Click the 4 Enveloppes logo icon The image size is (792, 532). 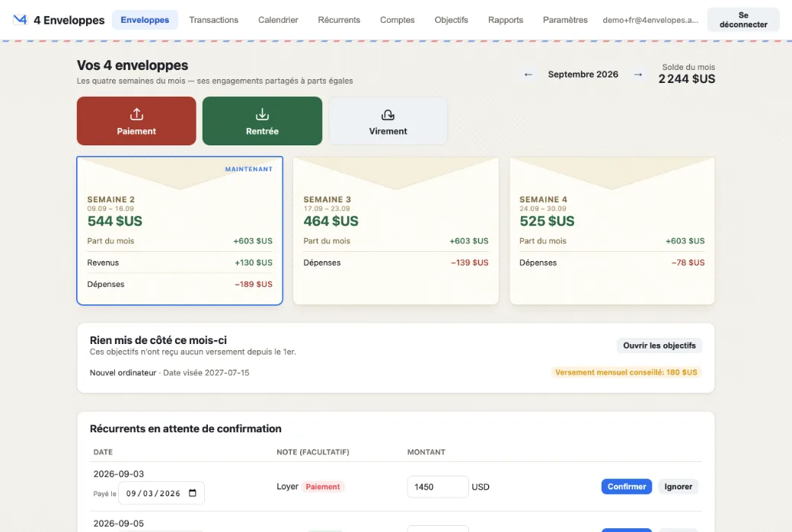coord(20,20)
